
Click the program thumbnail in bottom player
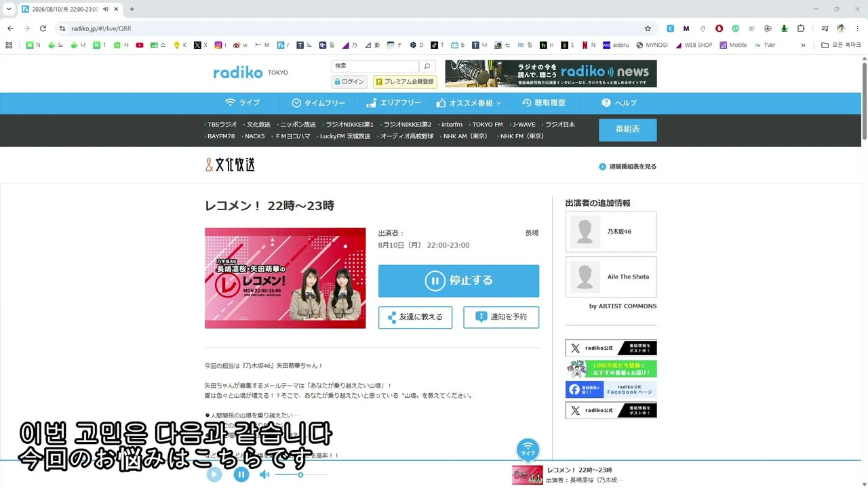point(527,475)
